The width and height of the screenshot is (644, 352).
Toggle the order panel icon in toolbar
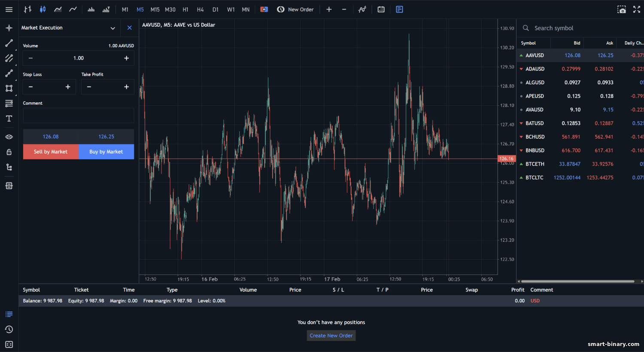tap(399, 9)
